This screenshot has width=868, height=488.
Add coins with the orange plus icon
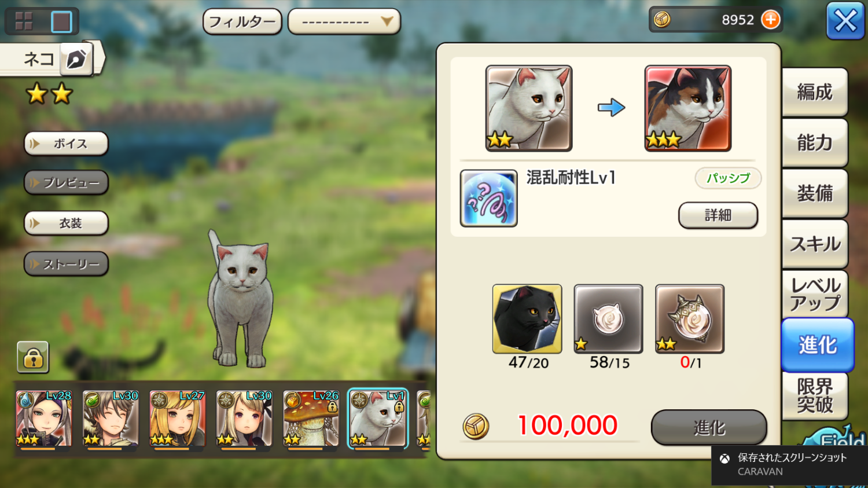pyautogui.click(x=770, y=20)
